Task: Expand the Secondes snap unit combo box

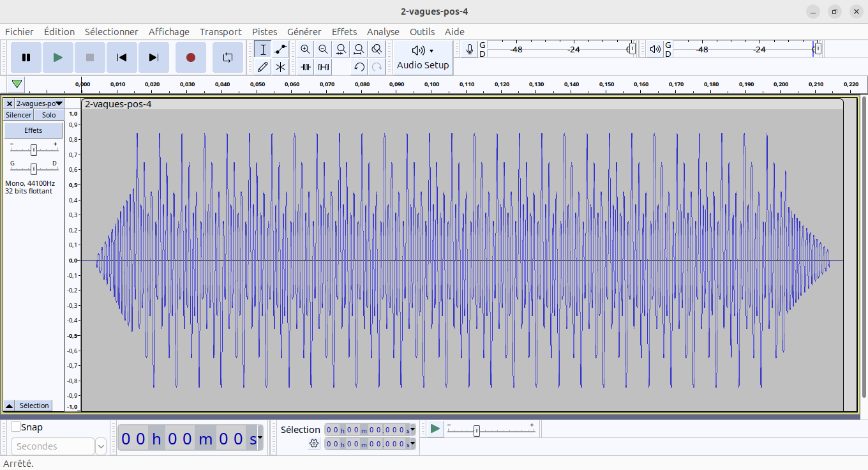Action: [101, 446]
